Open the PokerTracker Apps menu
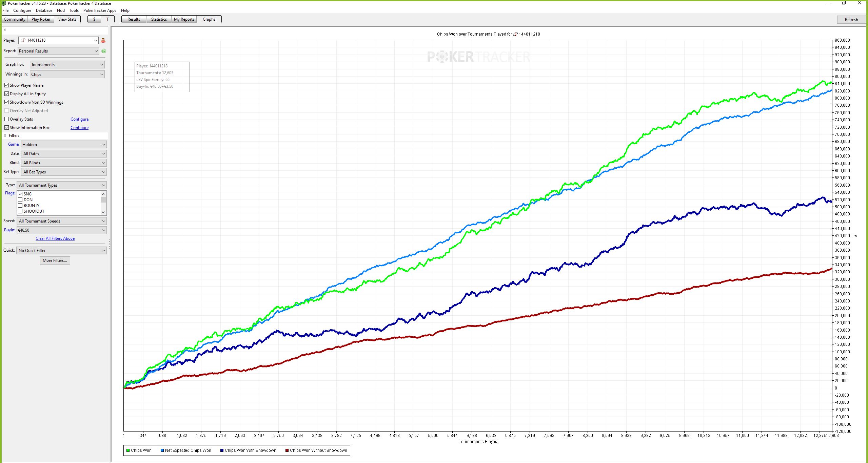This screenshot has width=868, height=463. point(100,10)
